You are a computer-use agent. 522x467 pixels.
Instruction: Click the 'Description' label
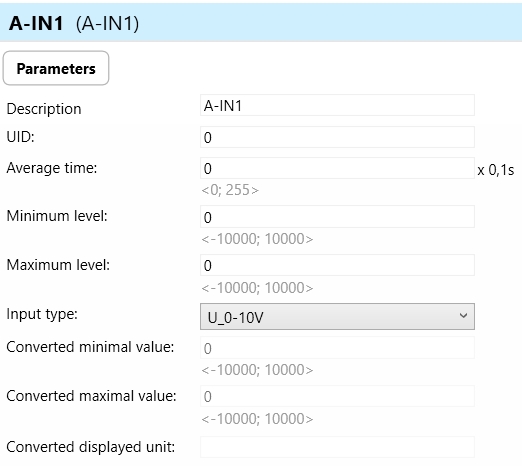(x=44, y=109)
